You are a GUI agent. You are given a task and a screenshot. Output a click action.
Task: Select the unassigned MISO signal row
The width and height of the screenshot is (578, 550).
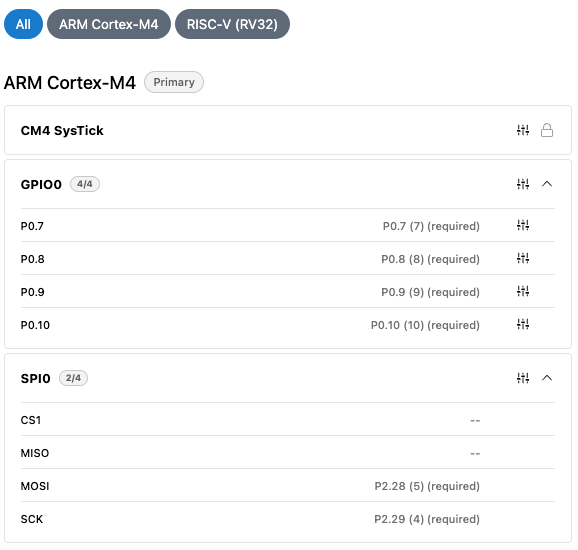[x=288, y=453]
